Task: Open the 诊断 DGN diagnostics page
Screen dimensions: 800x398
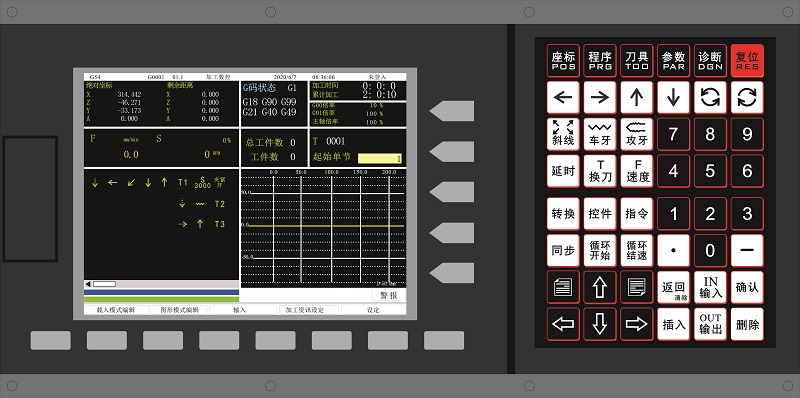Action: click(x=710, y=61)
